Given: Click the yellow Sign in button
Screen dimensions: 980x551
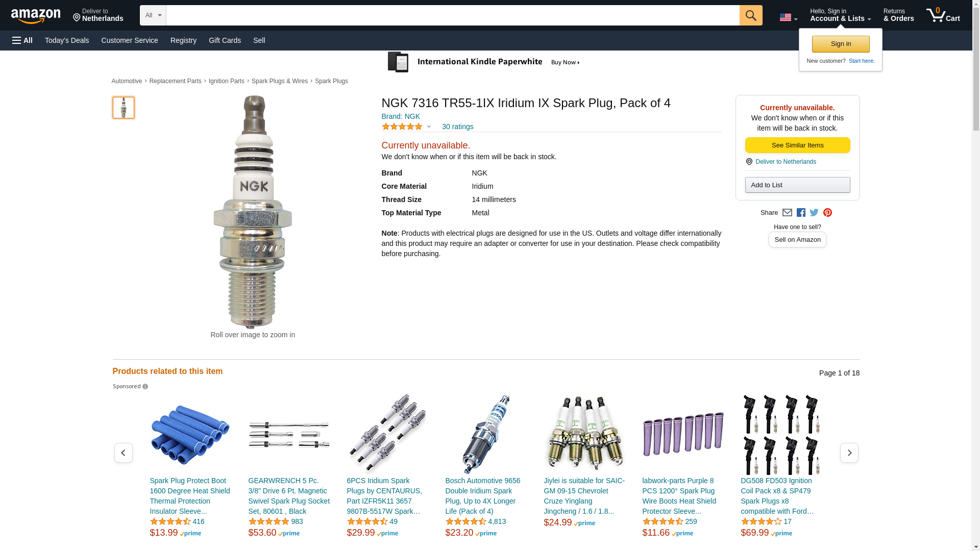Looking at the screenshot, I should [841, 44].
